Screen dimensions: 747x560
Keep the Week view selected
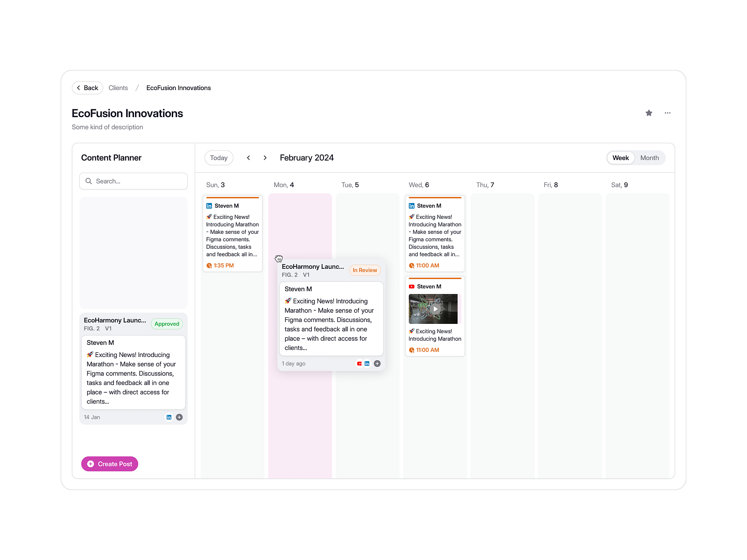point(620,158)
